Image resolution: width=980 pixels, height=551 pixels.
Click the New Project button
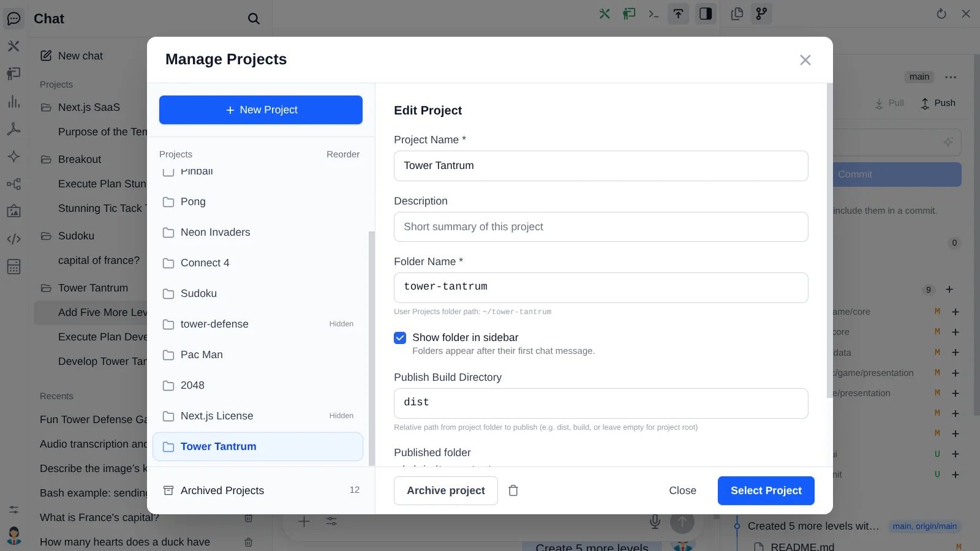tap(261, 110)
